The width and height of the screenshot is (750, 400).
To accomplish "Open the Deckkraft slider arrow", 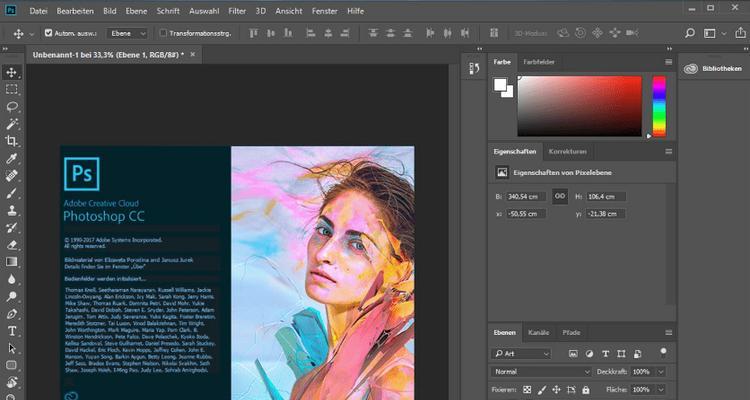I will [661, 372].
